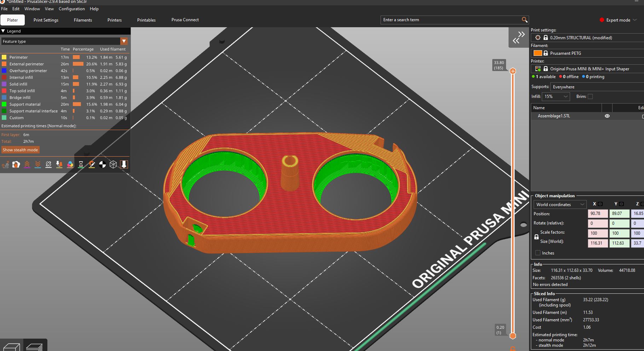Image resolution: width=644 pixels, height=351 pixels.
Task: Open the Expert mode dropdown chevron
Action: 634,20
